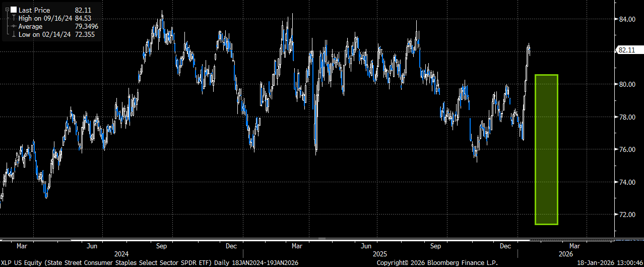The height and width of the screenshot is (267, 644).
Task: Click the 82.11 value in the legend
Action: pos(83,10)
